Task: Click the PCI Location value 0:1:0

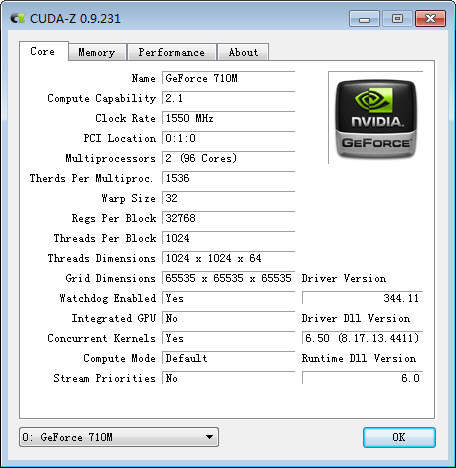Action: coord(229,138)
